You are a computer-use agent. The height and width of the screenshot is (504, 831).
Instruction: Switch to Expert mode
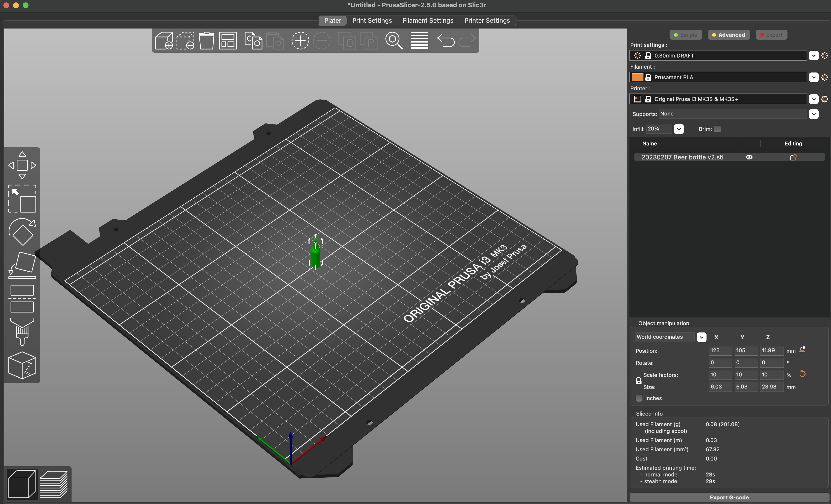click(771, 35)
